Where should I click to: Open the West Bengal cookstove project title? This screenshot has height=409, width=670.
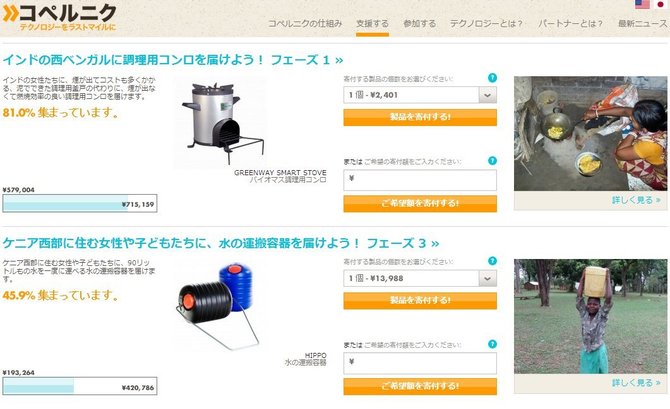coord(173,60)
